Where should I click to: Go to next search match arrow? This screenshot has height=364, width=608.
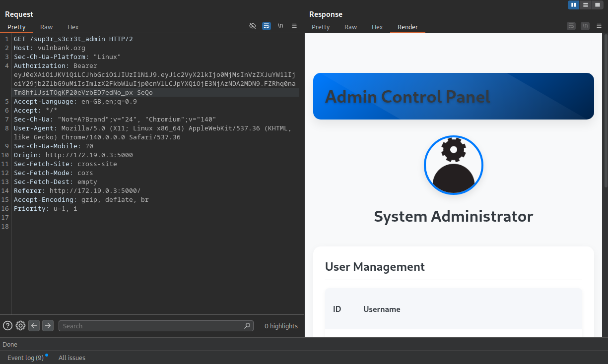tap(48, 326)
